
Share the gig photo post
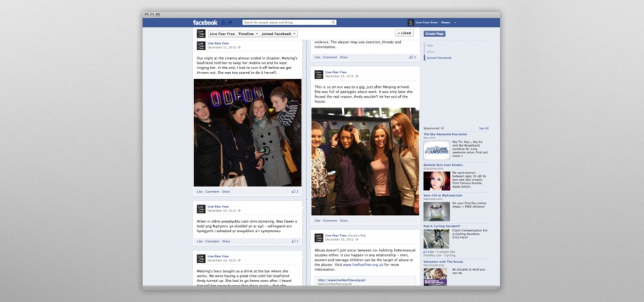click(344, 221)
